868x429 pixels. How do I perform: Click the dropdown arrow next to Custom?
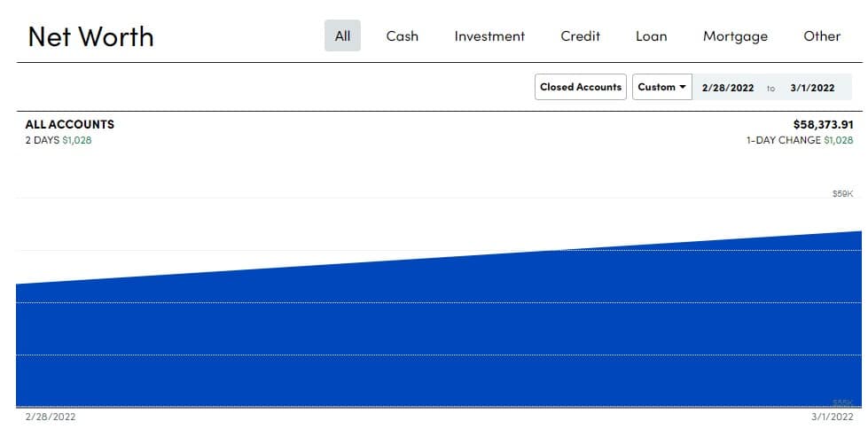pyautogui.click(x=683, y=87)
